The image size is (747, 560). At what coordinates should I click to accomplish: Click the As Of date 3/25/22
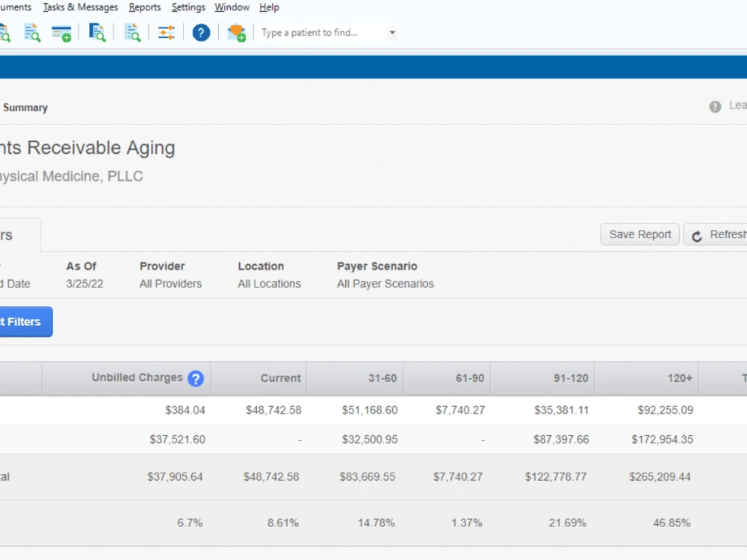pos(85,284)
